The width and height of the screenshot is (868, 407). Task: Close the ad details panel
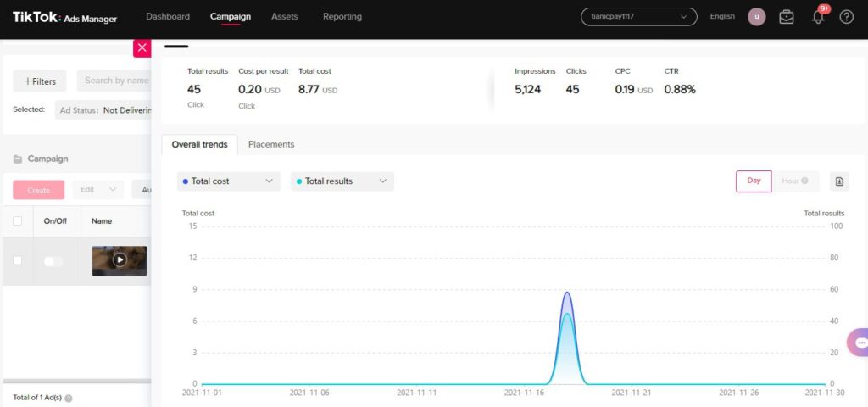pyautogui.click(x=142, y=48)
